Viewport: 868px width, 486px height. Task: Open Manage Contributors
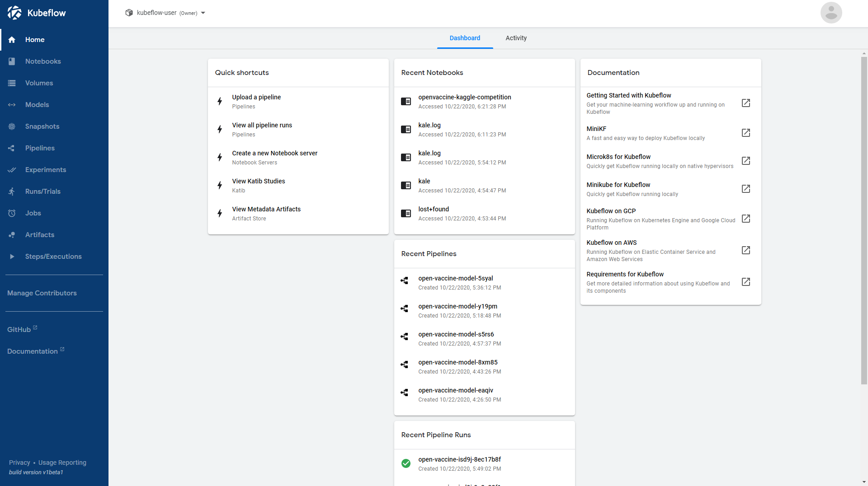tap(42, 293)
